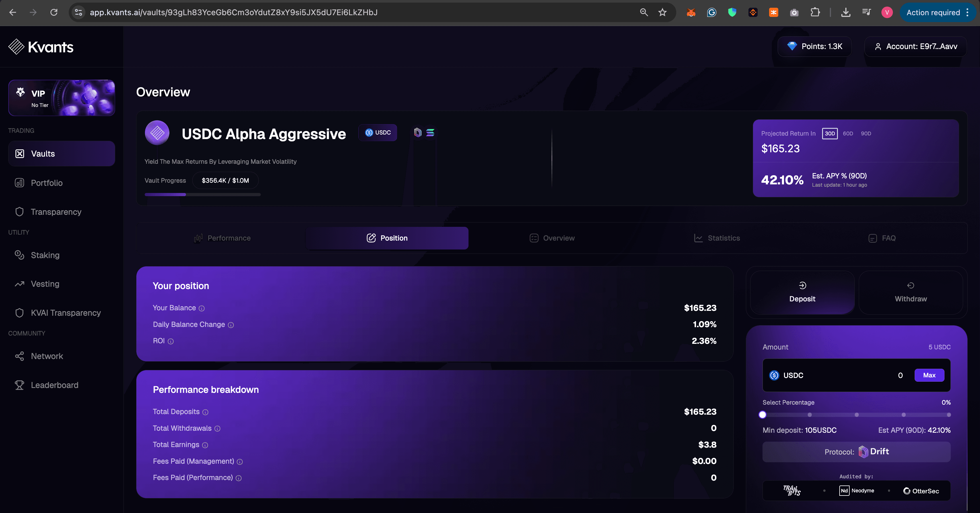
Task: Open the Account E9r7..Aavv menu
Action: [x=915, y=46]
